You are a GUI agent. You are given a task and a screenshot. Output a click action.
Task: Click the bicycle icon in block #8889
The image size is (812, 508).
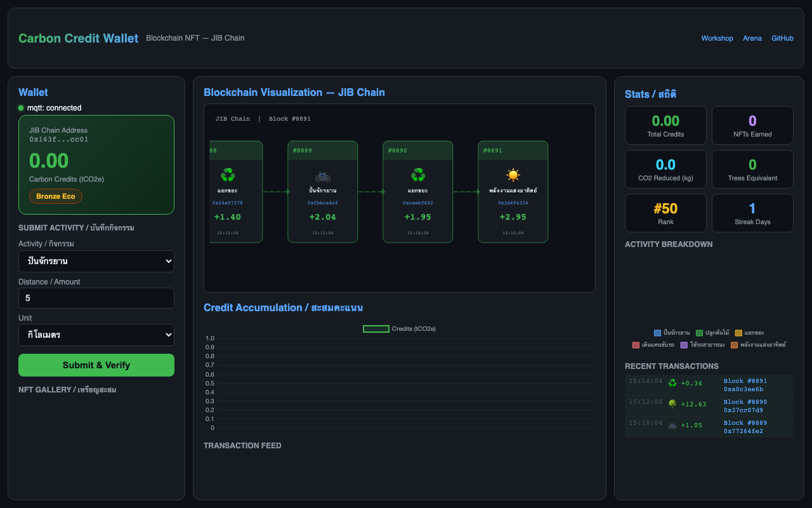(x=322, y=175)
